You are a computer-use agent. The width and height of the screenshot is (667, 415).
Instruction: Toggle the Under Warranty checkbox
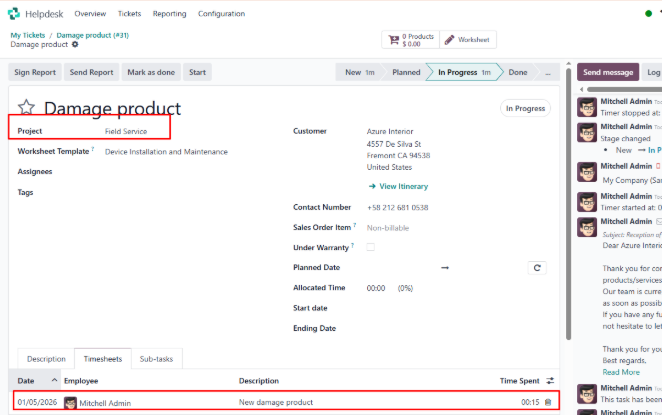point(371,247)
